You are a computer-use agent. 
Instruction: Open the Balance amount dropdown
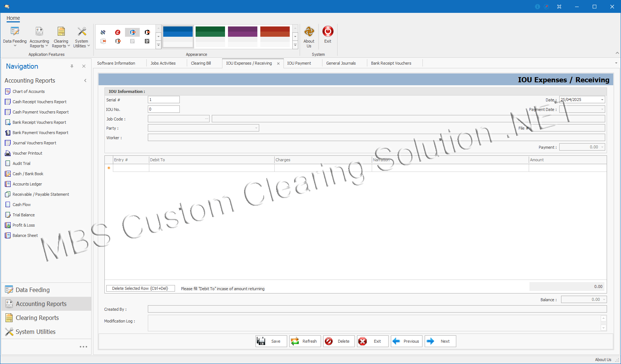click(x=604, y=300)
